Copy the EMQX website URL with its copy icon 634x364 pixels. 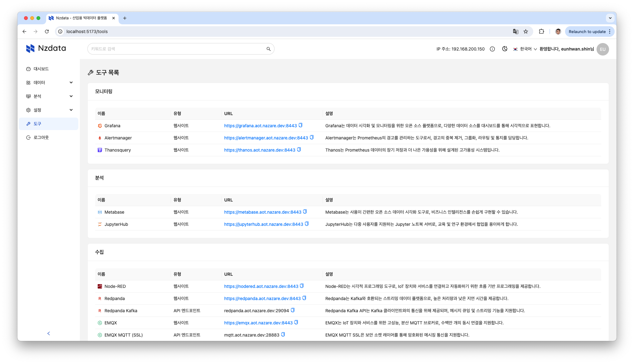(296, 323)
